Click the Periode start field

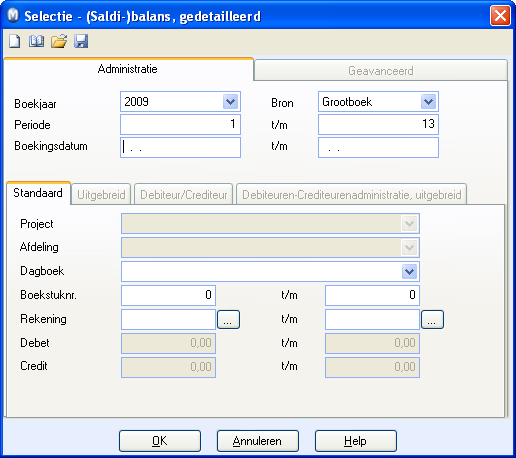[180, 124]
